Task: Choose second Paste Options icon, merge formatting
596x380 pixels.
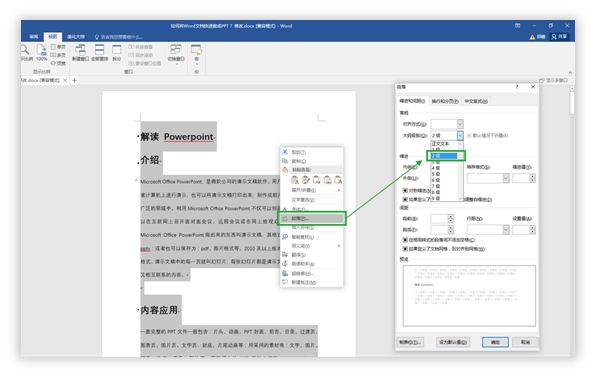Action: [x=306, y=180]
